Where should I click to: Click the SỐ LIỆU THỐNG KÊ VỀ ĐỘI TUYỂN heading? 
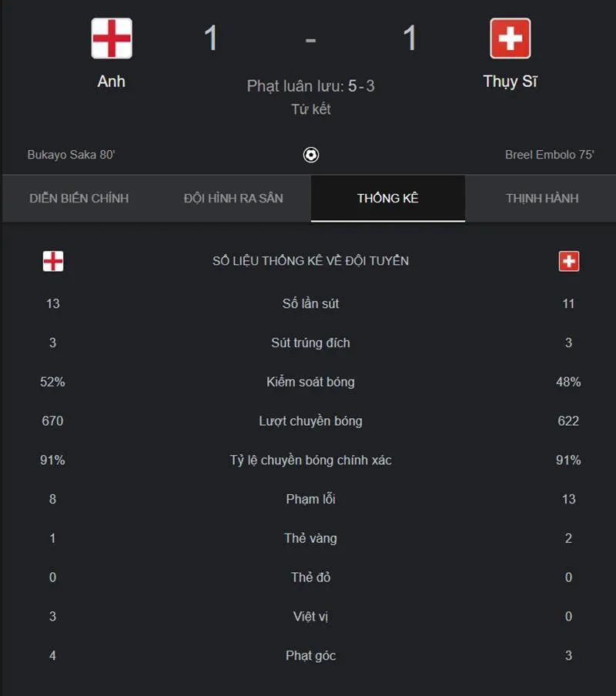pos(310,260)
